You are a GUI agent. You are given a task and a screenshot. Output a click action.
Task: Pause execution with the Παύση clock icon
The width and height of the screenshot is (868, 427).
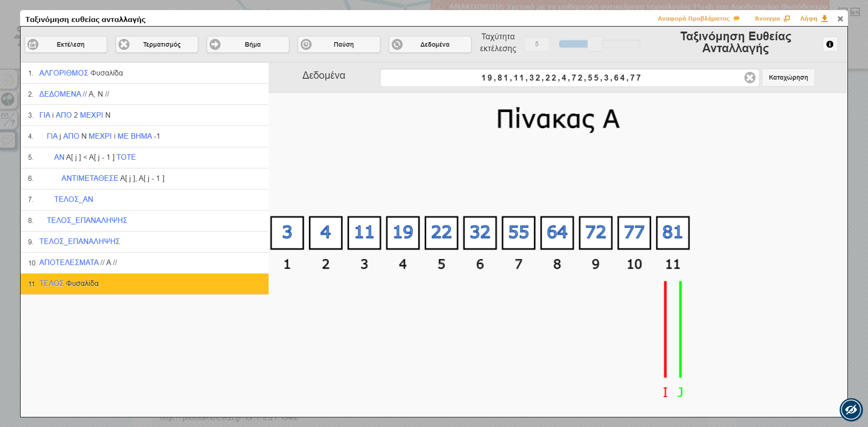click(x=306, y=44)
